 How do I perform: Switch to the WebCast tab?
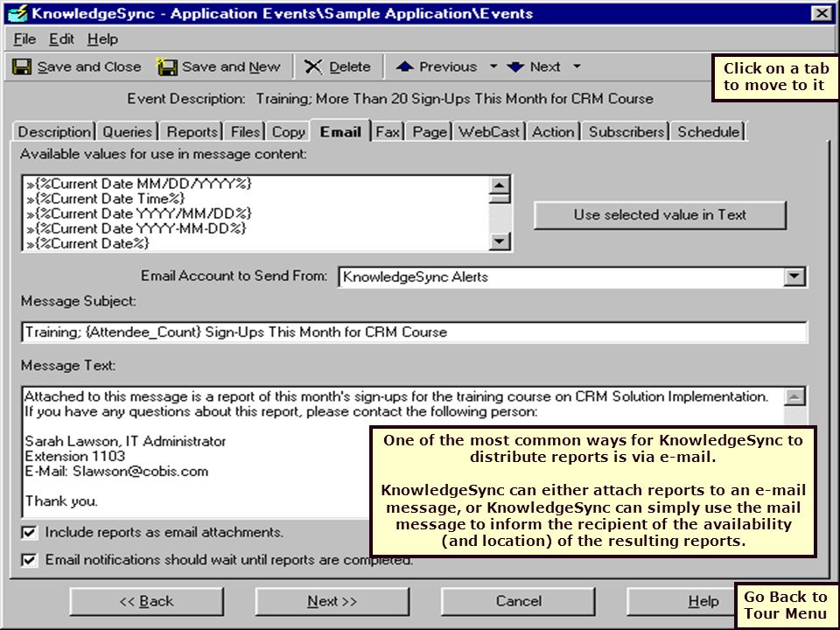pyautogui.click(x=489, y=132)
